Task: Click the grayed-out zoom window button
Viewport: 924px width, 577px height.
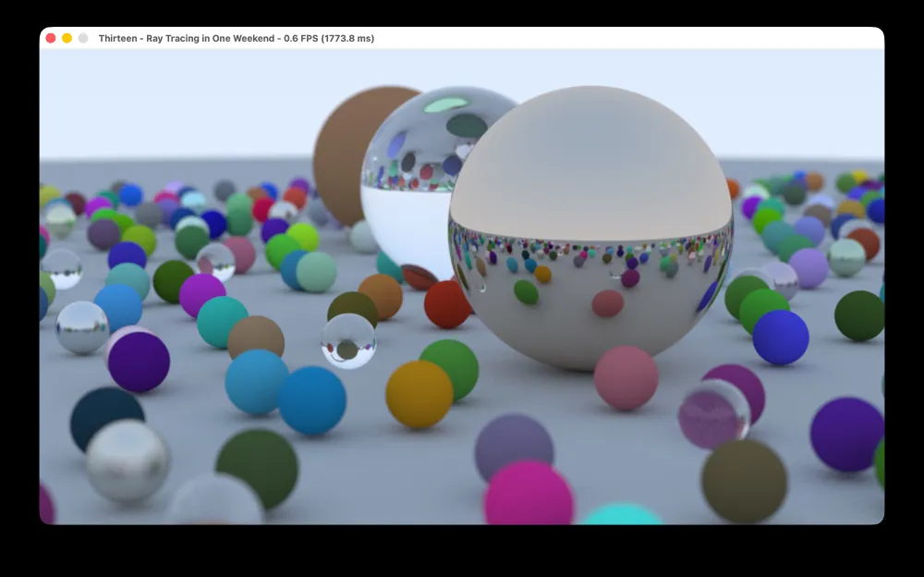Action: [x=83, y=38]
